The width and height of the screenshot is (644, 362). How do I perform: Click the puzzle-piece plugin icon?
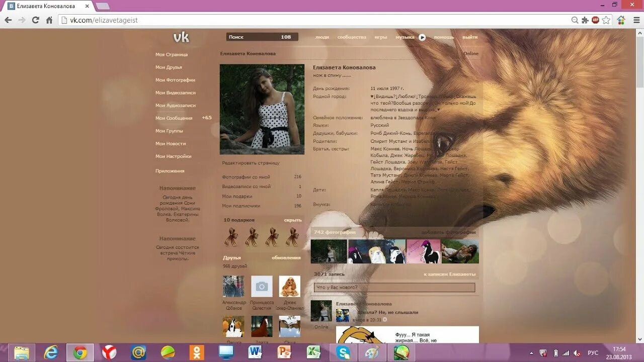coord(585,20)
